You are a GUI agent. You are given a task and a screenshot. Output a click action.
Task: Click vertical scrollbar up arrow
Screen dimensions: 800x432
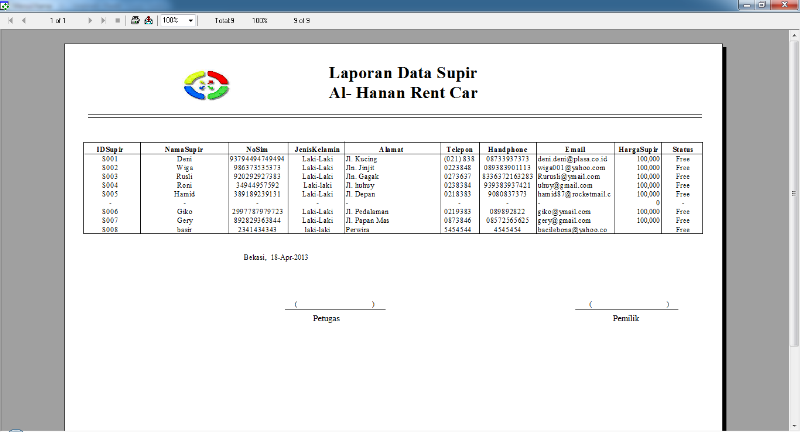(x=794, y=36)
